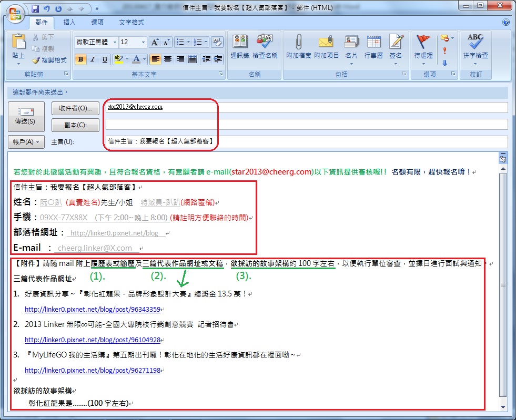Center the text alignment

[x=168, y=59]
